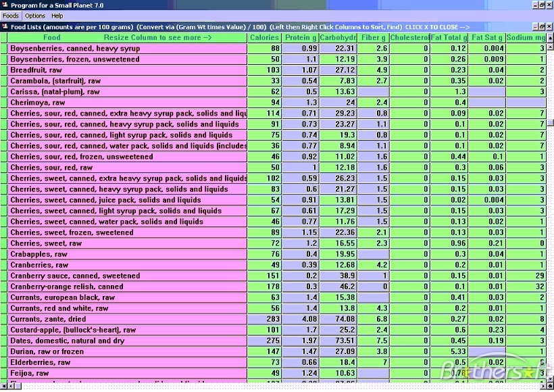Select the 'Elderberries, raw' row

pos(127,363)
